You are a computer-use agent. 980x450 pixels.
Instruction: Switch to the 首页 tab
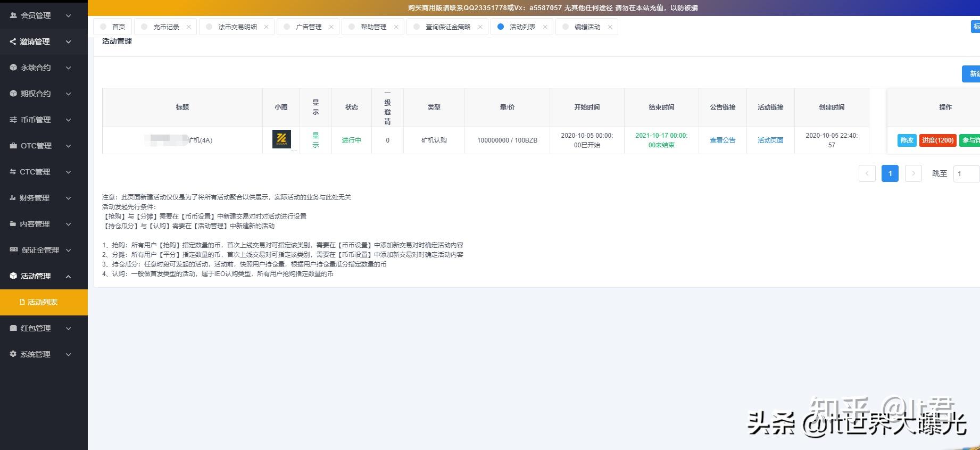(x=113, y=27)
